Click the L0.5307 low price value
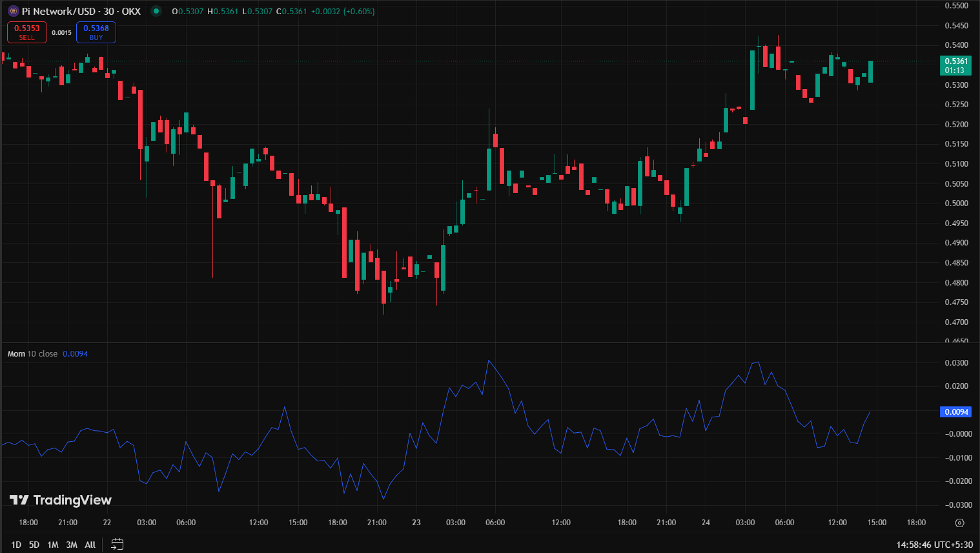Screen dimensions: 980x553 pos(257,11)
